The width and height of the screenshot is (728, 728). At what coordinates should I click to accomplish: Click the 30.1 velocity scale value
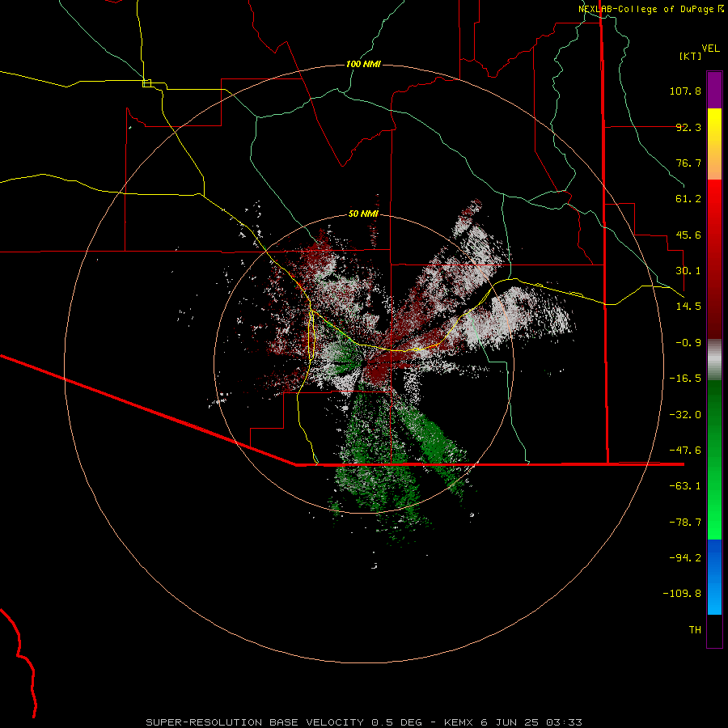tap(688, 271)
